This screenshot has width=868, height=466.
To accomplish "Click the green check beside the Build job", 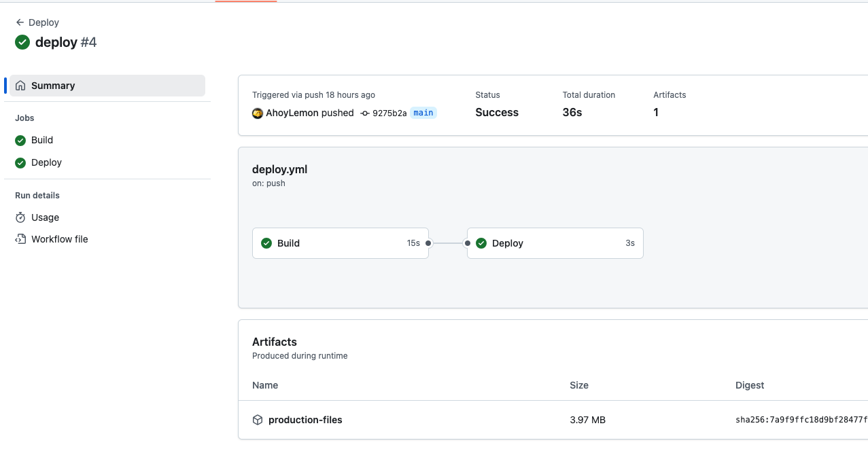I will (x=20, y=140).
